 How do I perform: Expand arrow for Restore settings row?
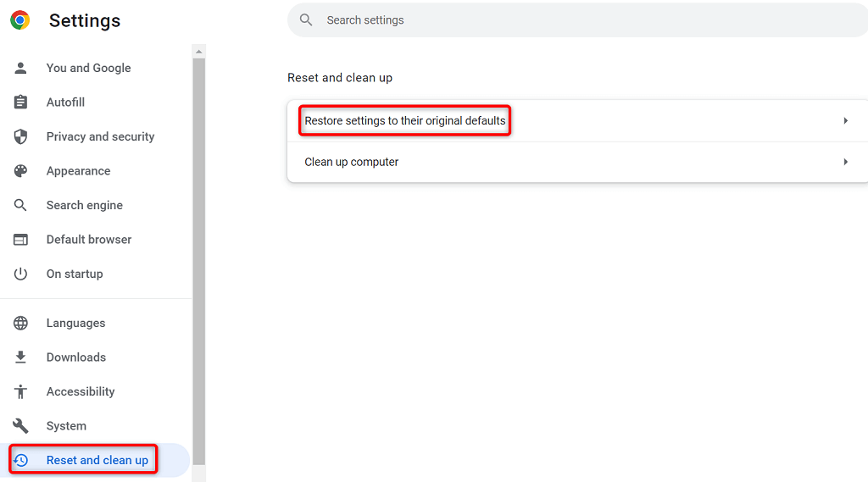[845, 121]
